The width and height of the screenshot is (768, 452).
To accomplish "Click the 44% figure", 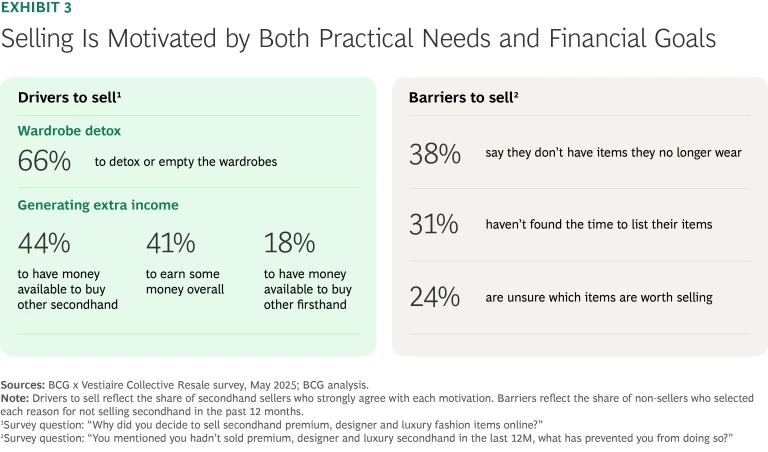I will (44, 242).
